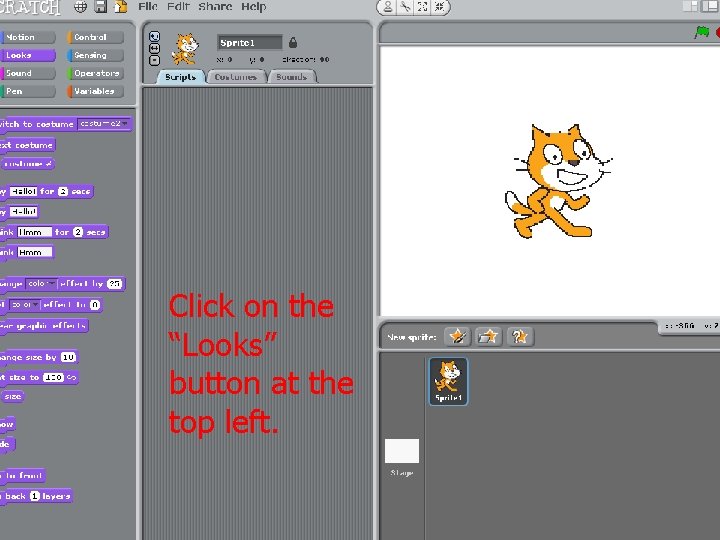This screenshot has width=720, height=540.
Task: Click the clear graphic effects block
Action: click(x=44, y=326)
